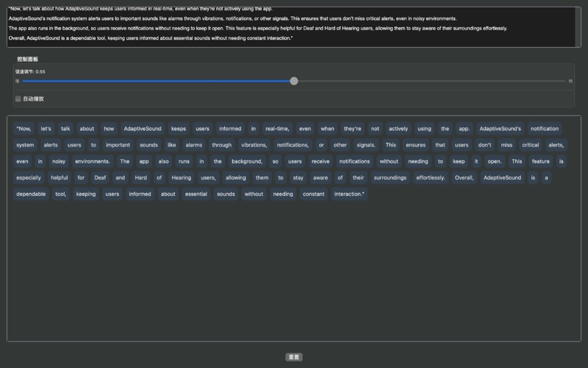Click the "AdaptiveSound's" word chip
Viewport: 588px width, 368px height.
pos(501,128)
